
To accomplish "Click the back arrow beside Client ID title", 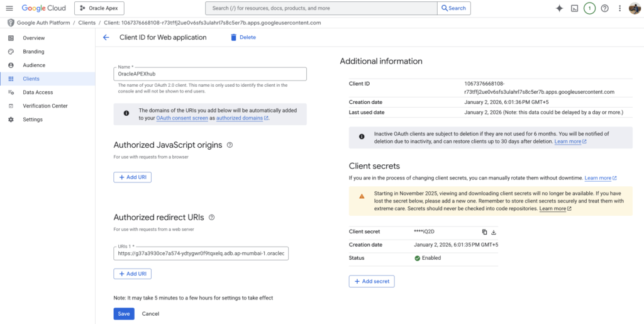I will (106, 38).
